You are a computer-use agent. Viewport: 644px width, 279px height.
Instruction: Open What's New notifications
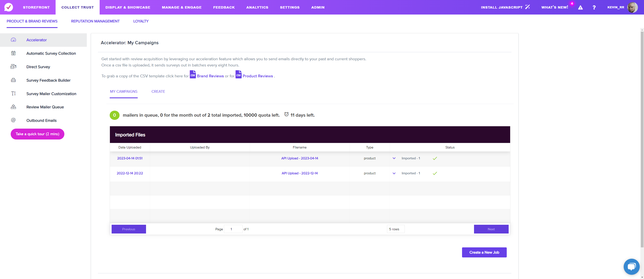554,7
